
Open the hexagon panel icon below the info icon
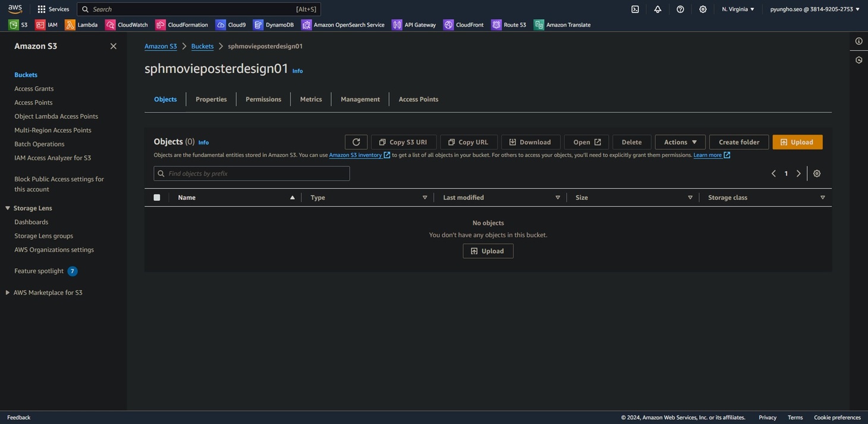(859, 60)
